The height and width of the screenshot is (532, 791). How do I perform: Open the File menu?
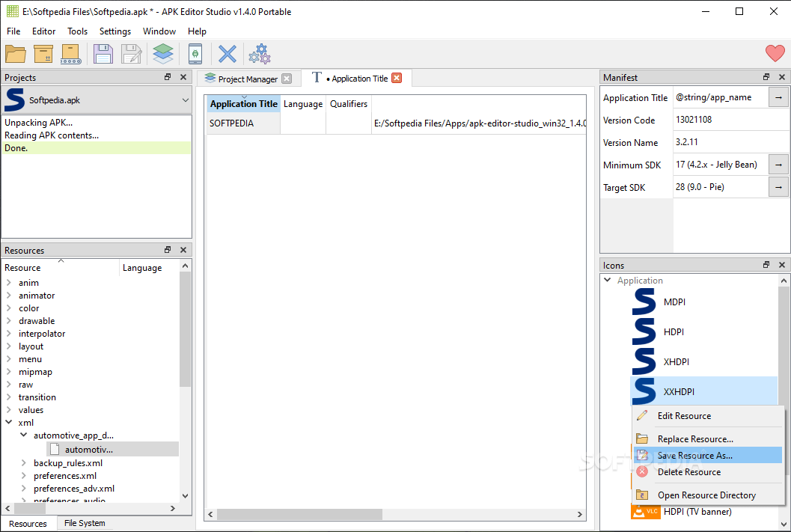(13, 31)
